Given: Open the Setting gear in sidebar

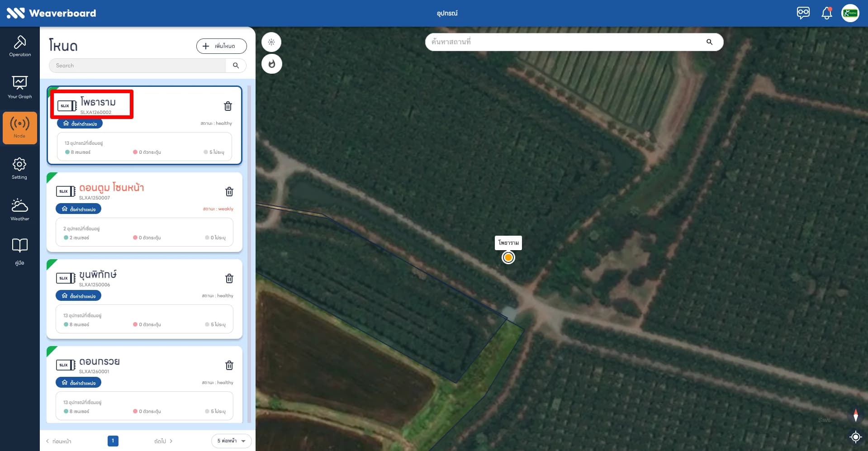Looking at the screenshot, I should coord(19,168).
